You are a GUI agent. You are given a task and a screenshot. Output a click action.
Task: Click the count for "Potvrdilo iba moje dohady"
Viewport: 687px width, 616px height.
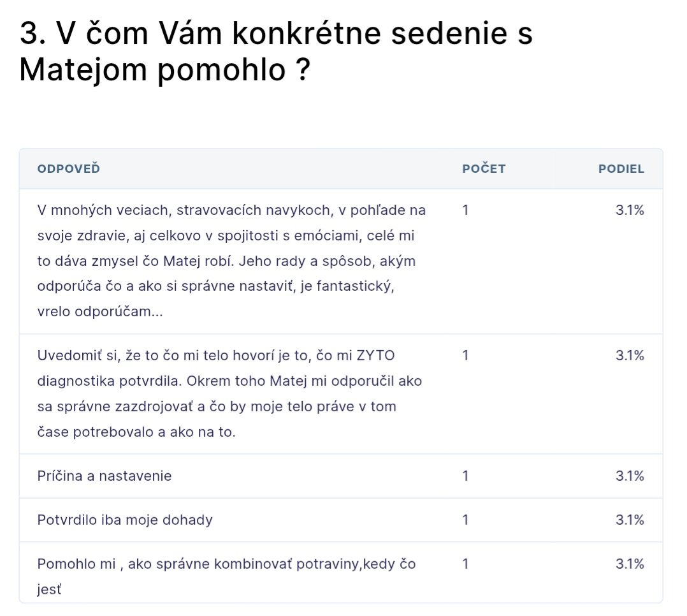[x=465, y=520]
